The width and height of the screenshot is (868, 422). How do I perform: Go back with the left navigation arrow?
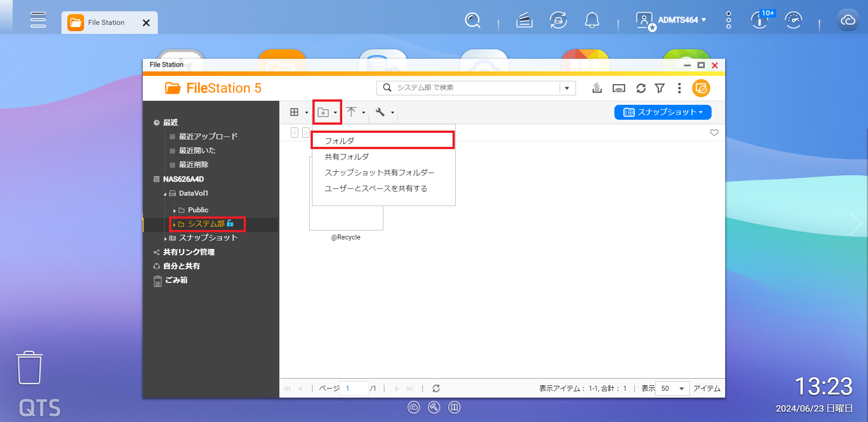[295, 132]
